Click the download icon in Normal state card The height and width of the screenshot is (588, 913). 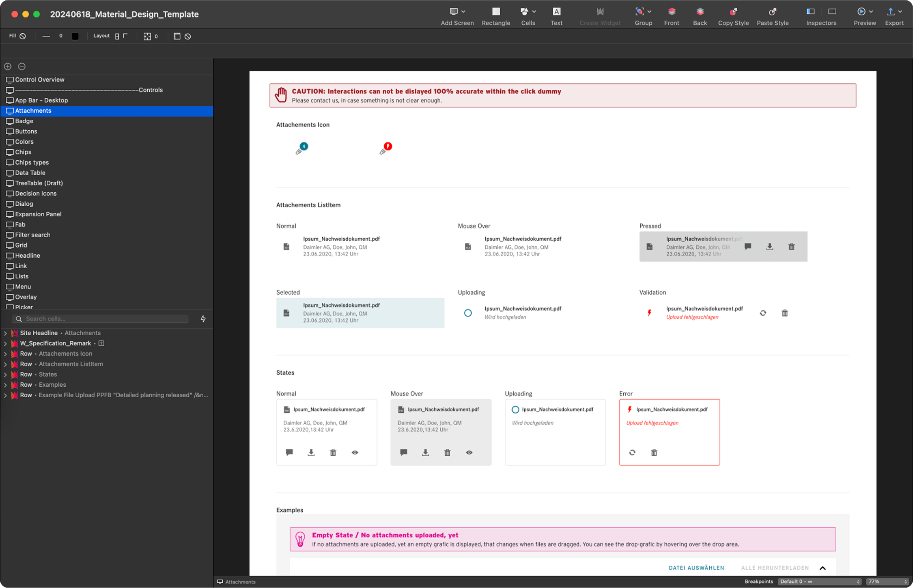(311, 452)
